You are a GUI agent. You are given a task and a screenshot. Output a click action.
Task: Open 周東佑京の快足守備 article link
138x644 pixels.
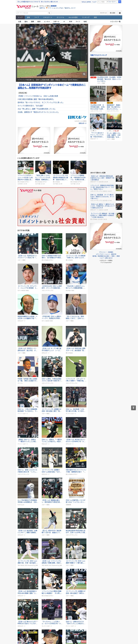pos(102,187)
